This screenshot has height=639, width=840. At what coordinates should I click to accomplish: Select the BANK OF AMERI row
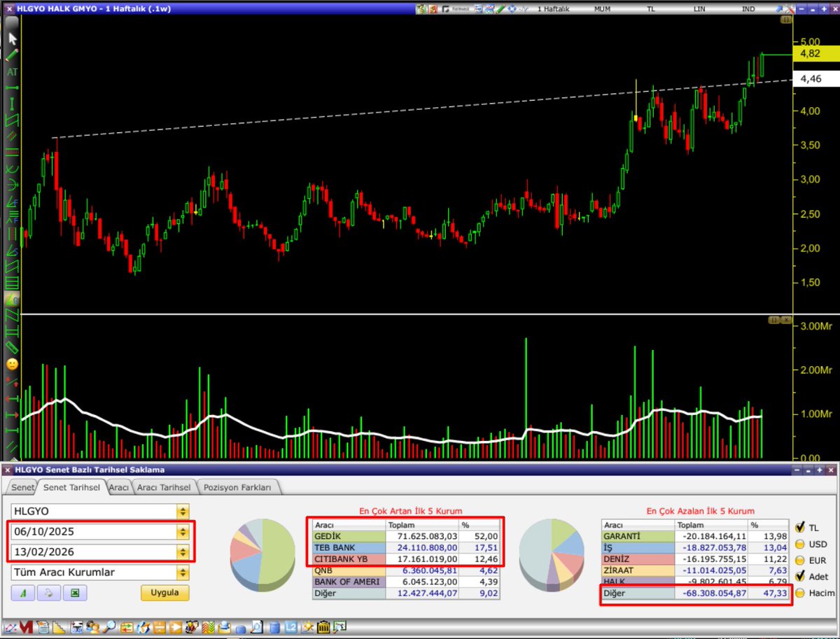tap(406, 582)
